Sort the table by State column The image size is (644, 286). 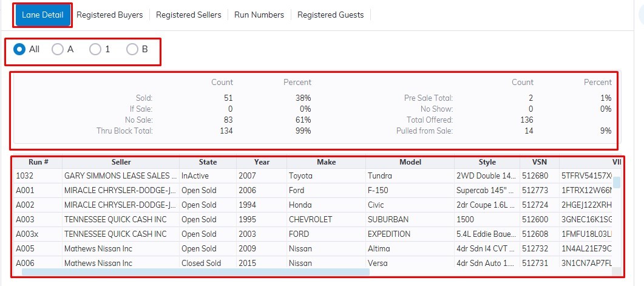(x=208, y=162)
